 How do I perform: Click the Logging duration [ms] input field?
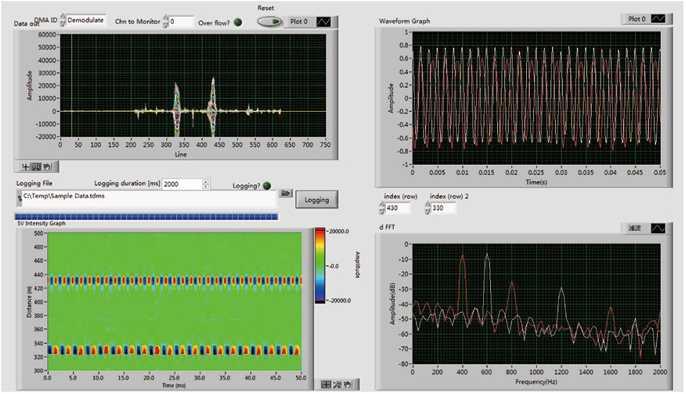point(182,184)
